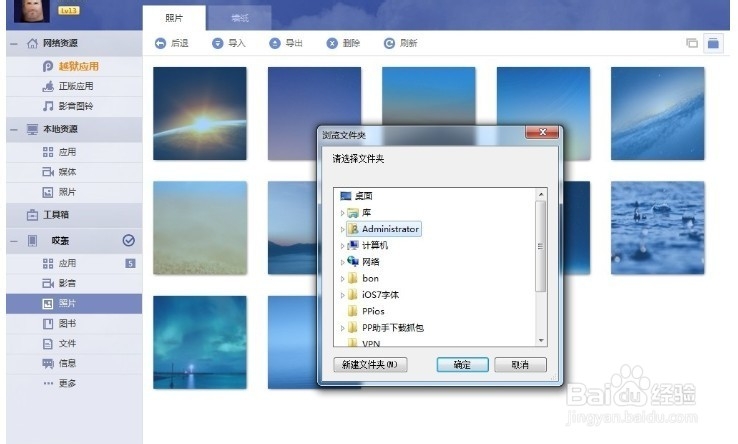Collapse the 本地资源 section
Screen dimensions: 738x444
[14, 129]
